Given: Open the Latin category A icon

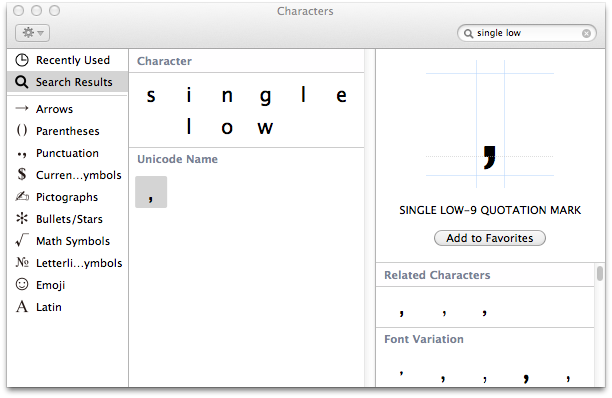Looking at the screenshot, I should (22, 306).
